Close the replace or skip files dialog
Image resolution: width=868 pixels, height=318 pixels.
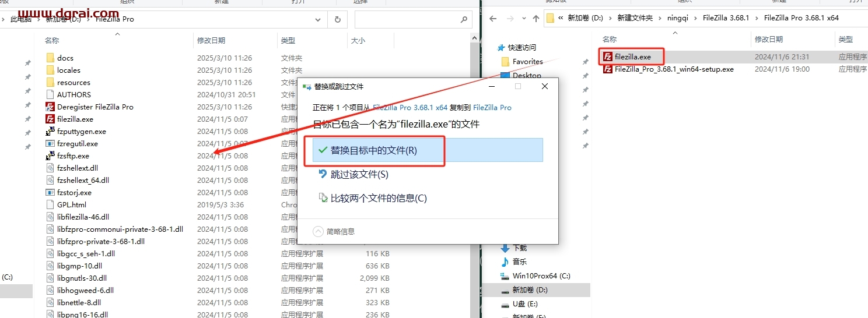(544, 86)
